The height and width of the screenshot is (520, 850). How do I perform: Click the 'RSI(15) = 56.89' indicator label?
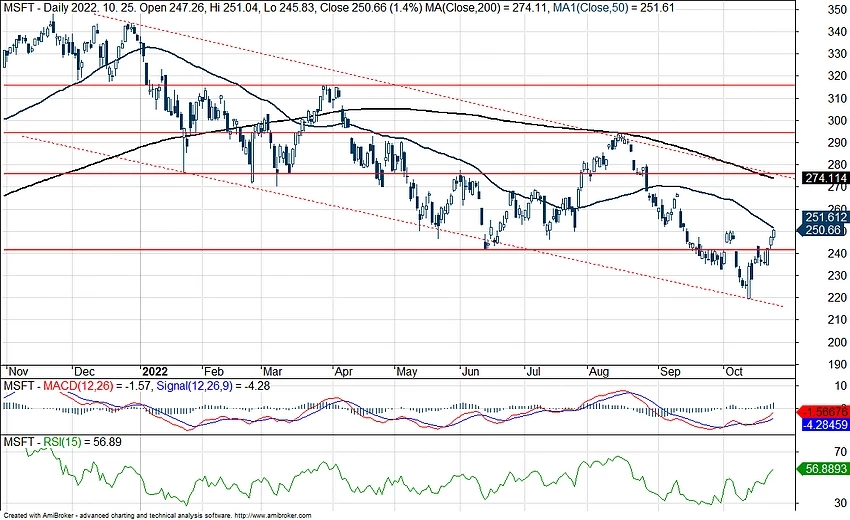(82, 442)
